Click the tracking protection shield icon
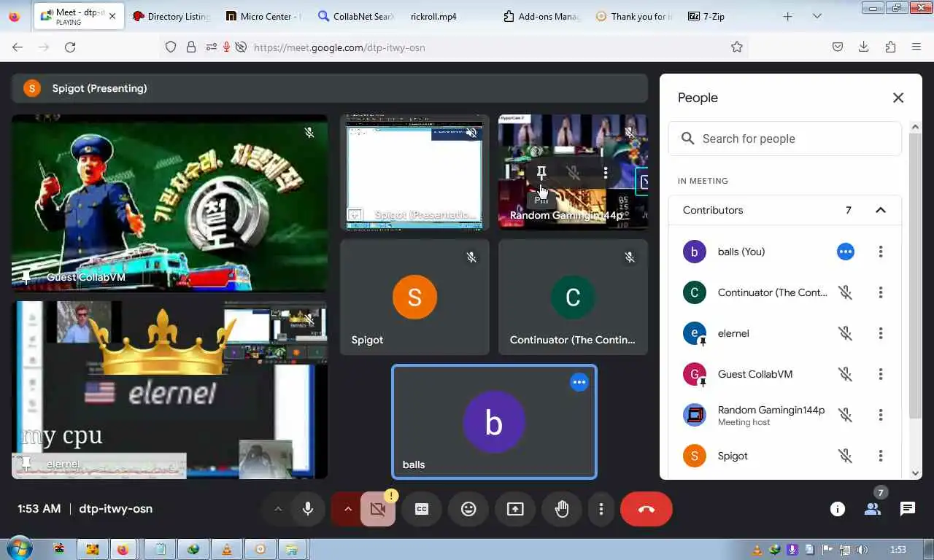Image resolution: width=934 pixels, height=560 pixels. point(171,47)
